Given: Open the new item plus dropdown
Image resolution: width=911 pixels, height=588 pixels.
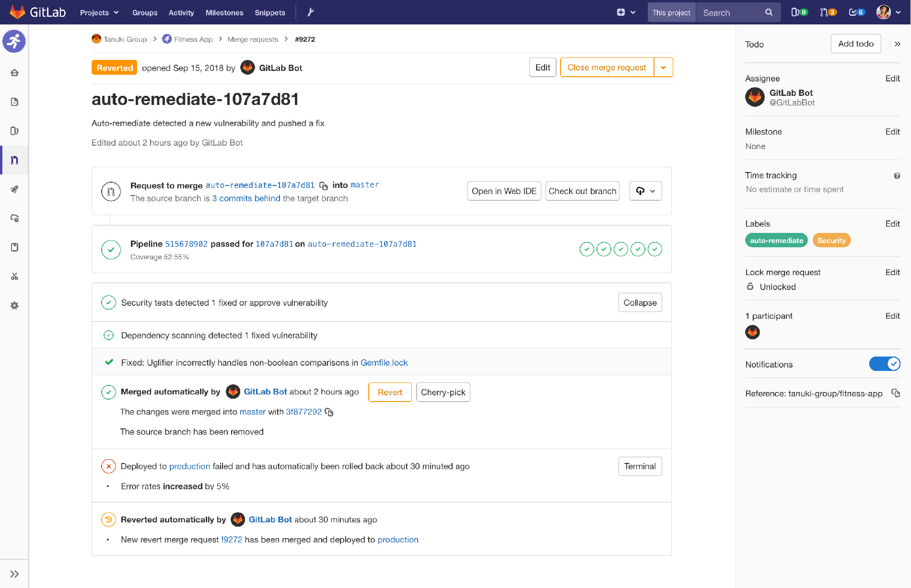Looking at the screenshot, I should click(626, 12).
